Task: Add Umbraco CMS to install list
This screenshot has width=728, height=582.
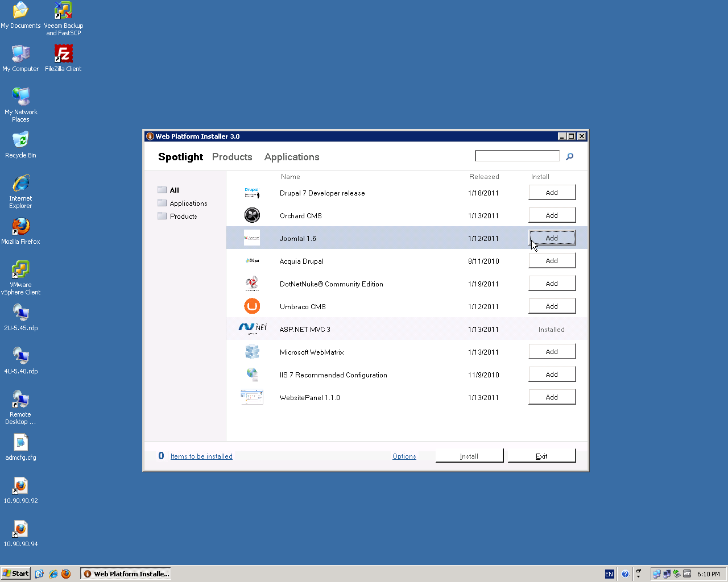Action: point(552,306)
